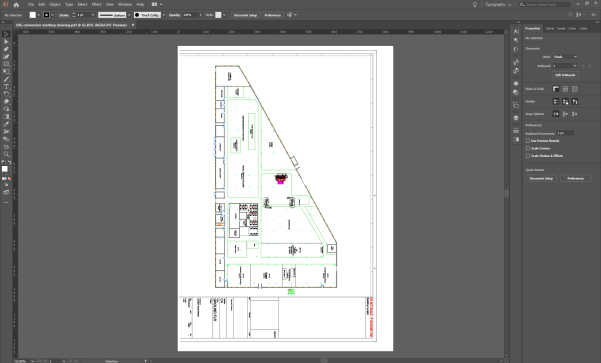This screenshot has height=363, width=601.
Task: Open the OpenType panel icon
Action: pyautogui.click(x=516, y=49)
